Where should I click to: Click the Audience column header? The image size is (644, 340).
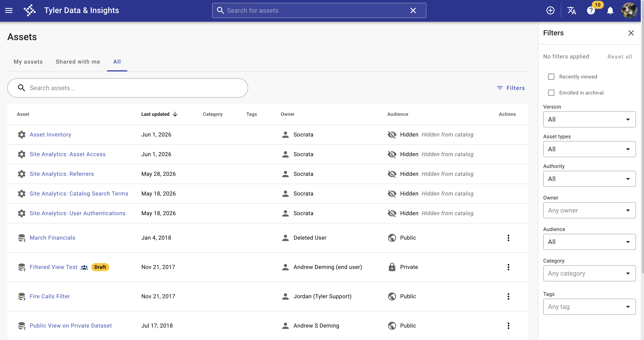[x=398, y=114]
